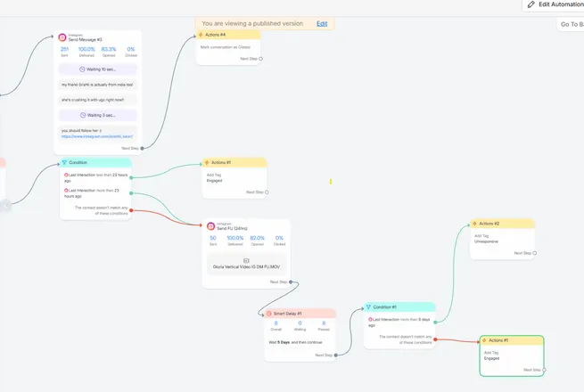Click the 251 Sent statistic
584x392 pixels.
pos(64,52)
